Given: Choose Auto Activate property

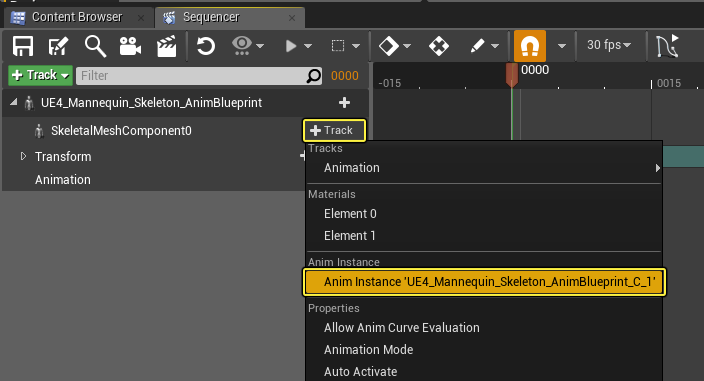Looking at the screenshot, I should [x=484, y=372].
